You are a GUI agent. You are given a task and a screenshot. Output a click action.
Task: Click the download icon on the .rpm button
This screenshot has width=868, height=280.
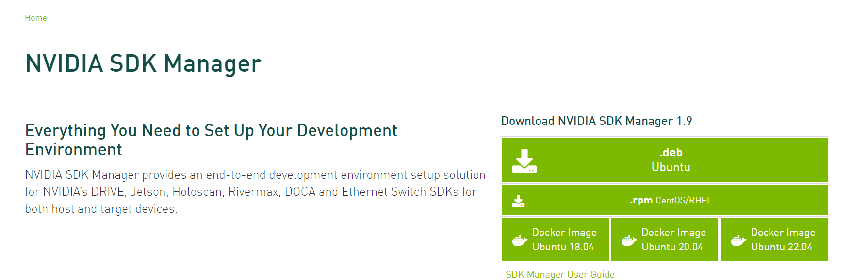point(519,201)
